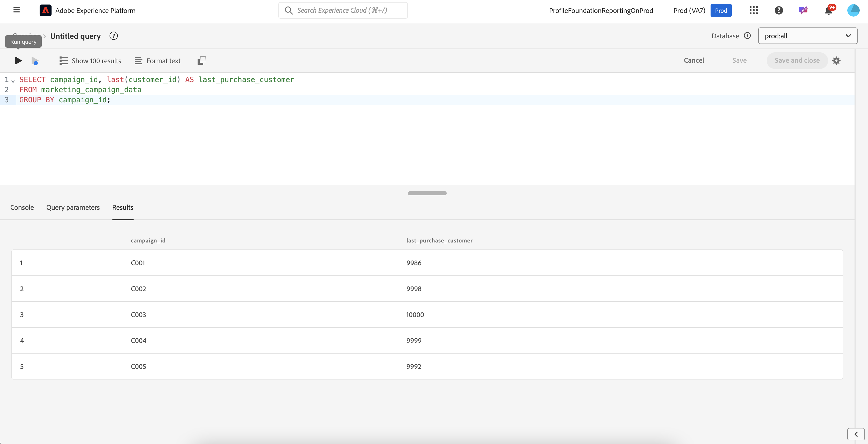Click the Search Experience Cloud field
This screenshot has width=868, height=444.
pos(343,10)
